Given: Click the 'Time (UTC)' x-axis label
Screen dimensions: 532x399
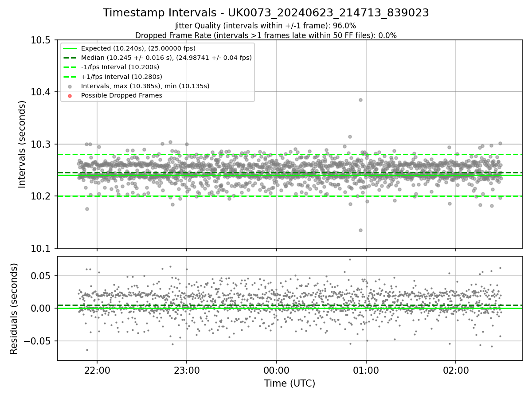Looking at the screenshot, I should coord(290,383).
